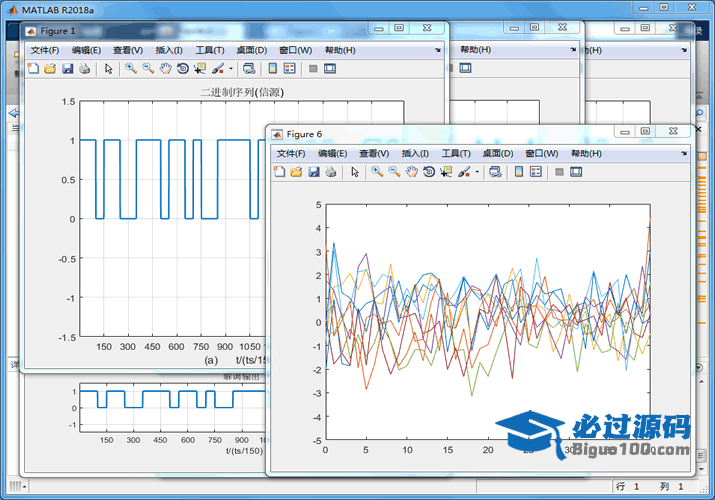Save figure icon in Figure 6 toolbar
This screenshot has width=715, height=500.
314,172
